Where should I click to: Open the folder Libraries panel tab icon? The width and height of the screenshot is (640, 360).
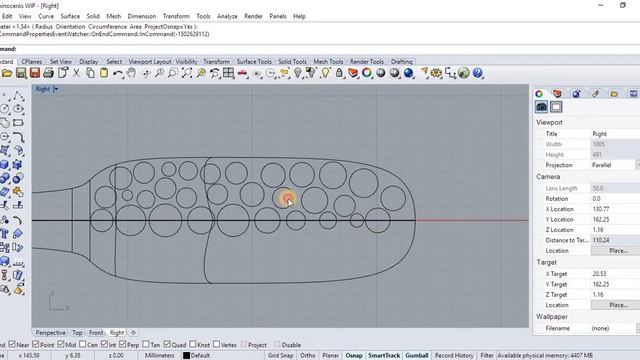click(614, 94)
